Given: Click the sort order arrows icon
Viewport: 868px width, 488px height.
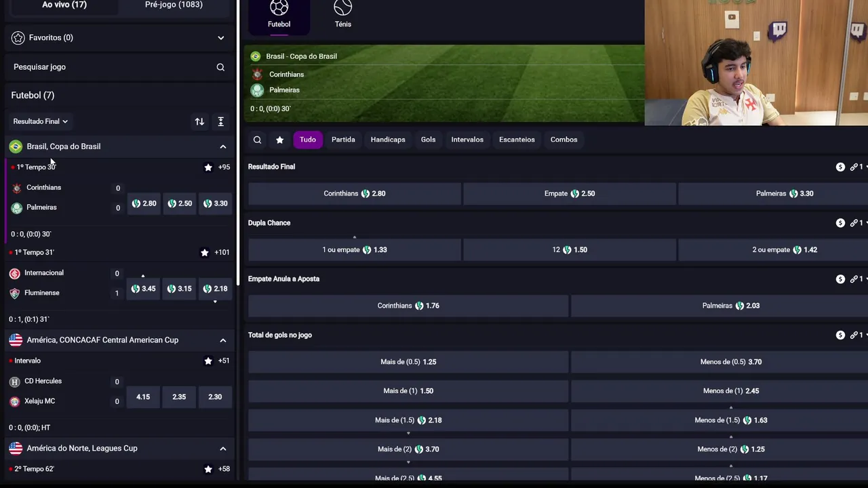Looking at the screenshot, I should [x=199, y=121].
